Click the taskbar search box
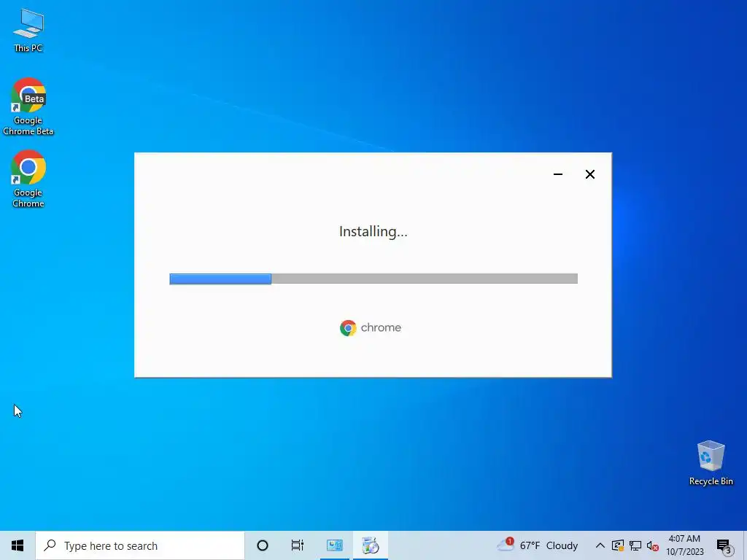The height and width of the screenshot is (560, 747). pyautogui.click(x=140, y=545)
